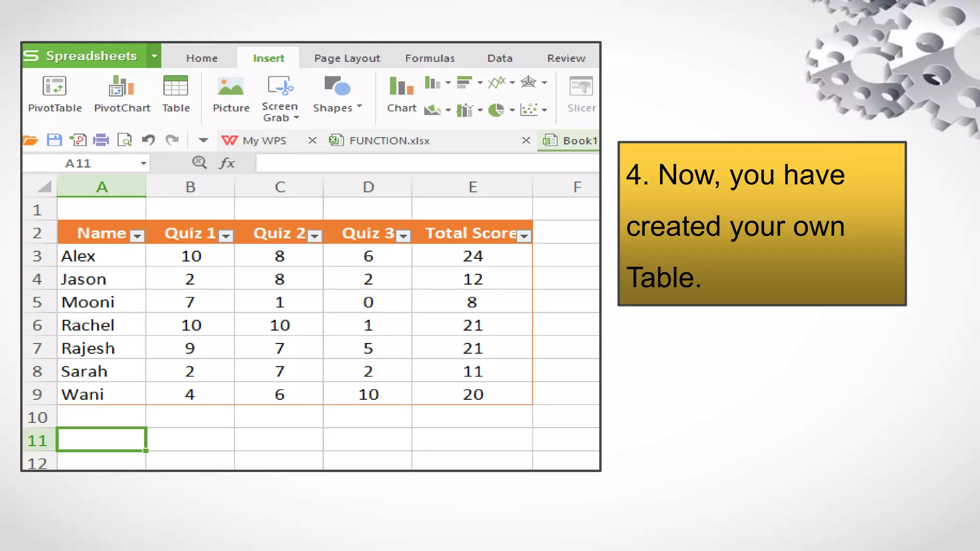Insert a radar chart type

pyautogui.click(x=528, y=83)
